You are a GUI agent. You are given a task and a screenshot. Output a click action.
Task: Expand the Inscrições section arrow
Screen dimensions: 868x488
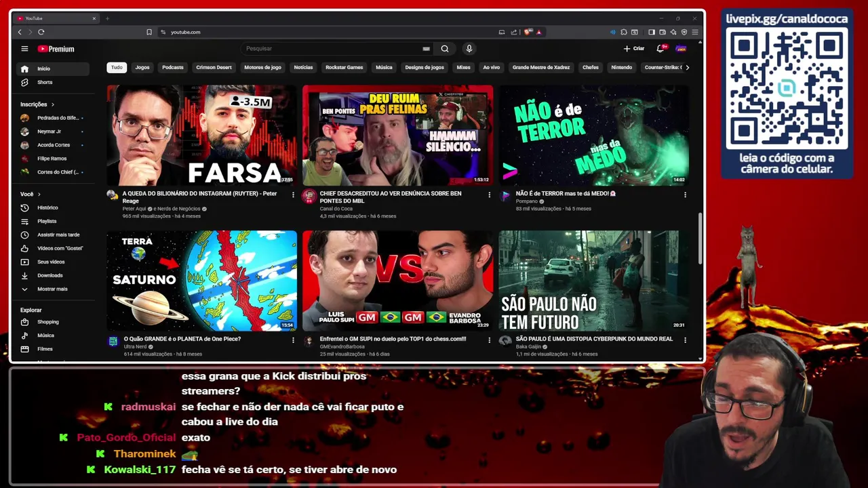point(52,104)
